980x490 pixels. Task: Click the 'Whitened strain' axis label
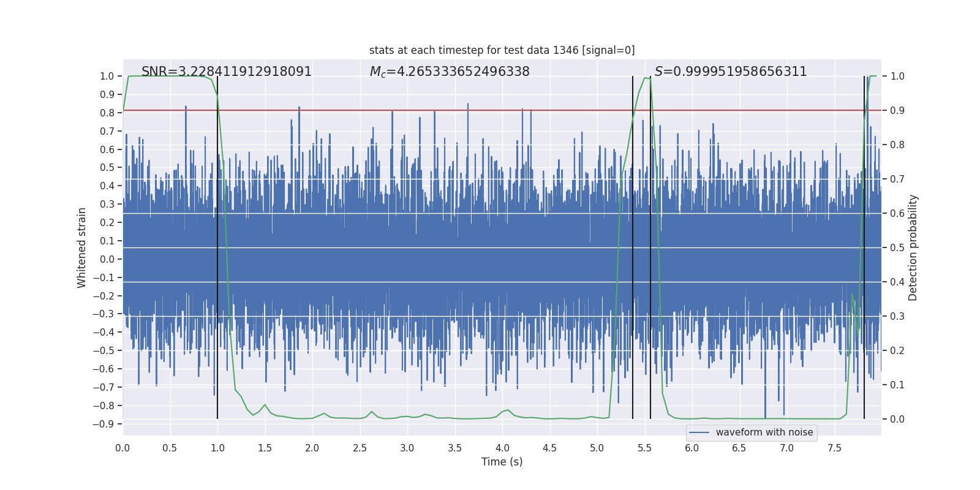click(x=81, y=247)
